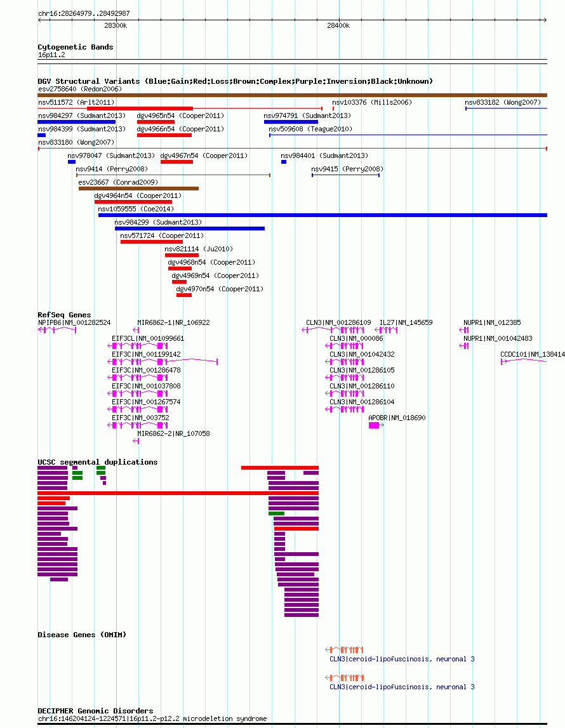
Task: Open the nsv984299 (Sudmant2013) variant
Action: [x=158, y=222]
